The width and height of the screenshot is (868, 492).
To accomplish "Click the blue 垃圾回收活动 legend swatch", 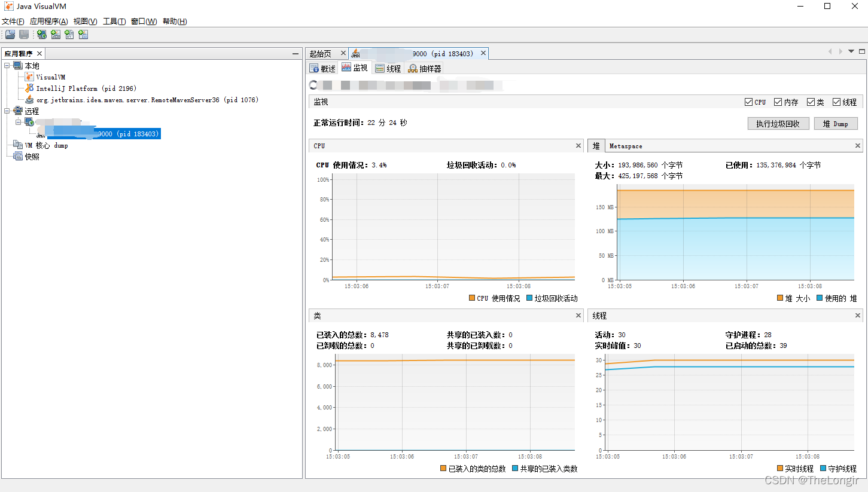I will point(529,298).
